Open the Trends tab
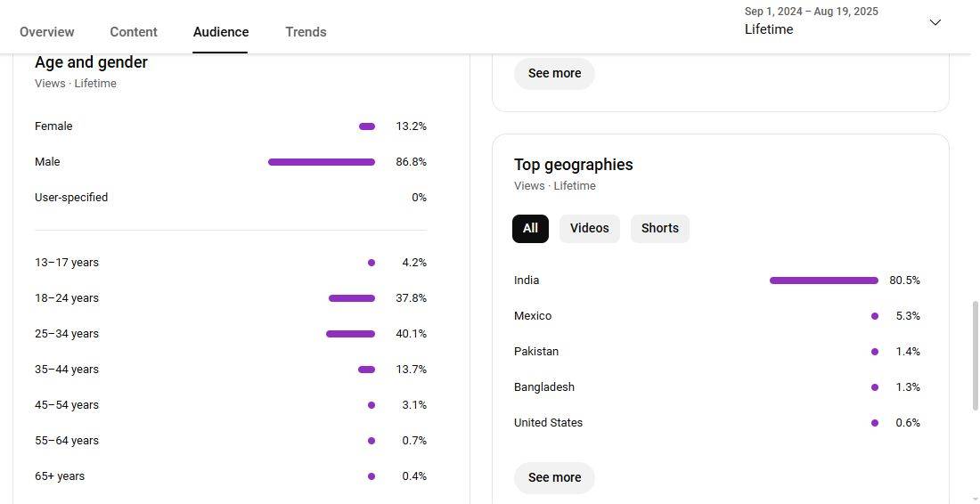The image size is (980, 504). click(x=306, y=32)
